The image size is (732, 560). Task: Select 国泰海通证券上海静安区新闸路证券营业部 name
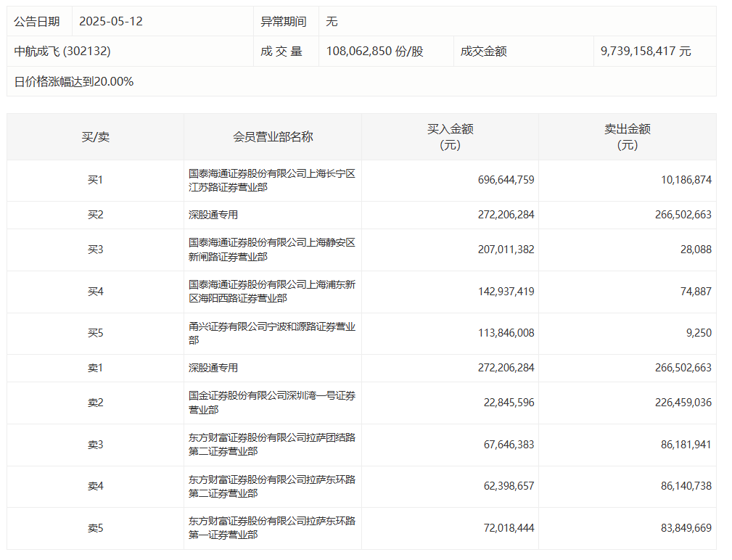tap(272, 250)
